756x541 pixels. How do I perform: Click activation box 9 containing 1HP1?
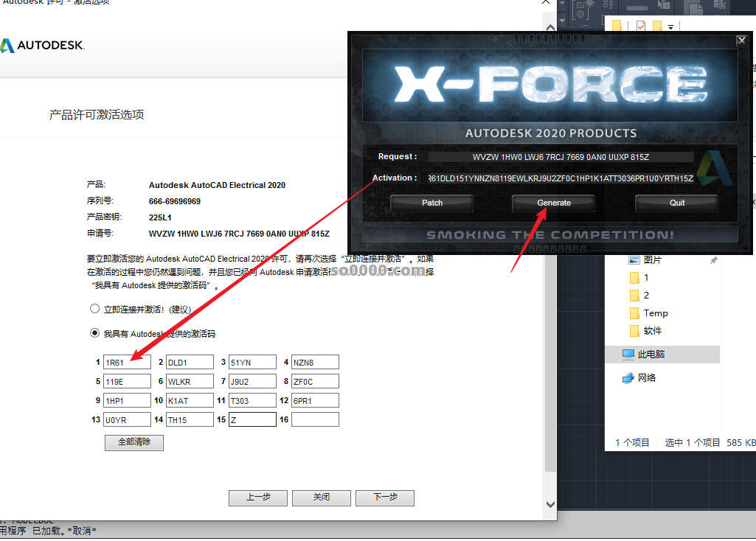(x=128, y=400)
